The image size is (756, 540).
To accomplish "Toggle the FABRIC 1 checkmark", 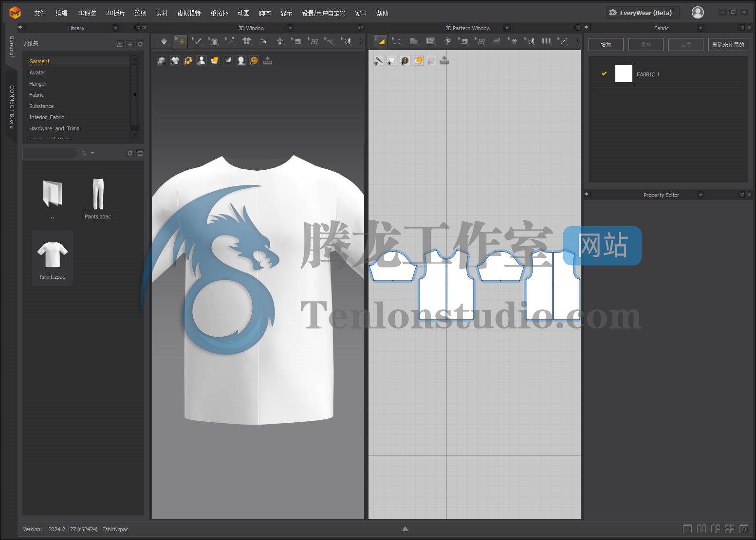I will 604,74.
